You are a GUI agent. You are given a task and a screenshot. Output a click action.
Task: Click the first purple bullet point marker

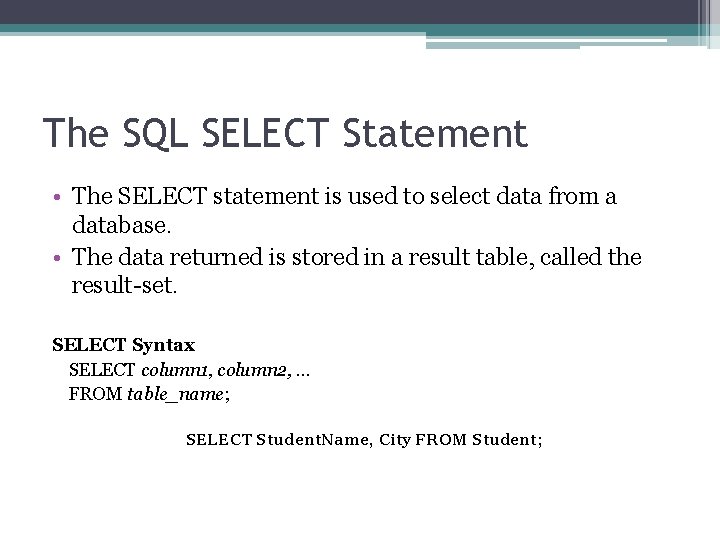tap(57, 198)
